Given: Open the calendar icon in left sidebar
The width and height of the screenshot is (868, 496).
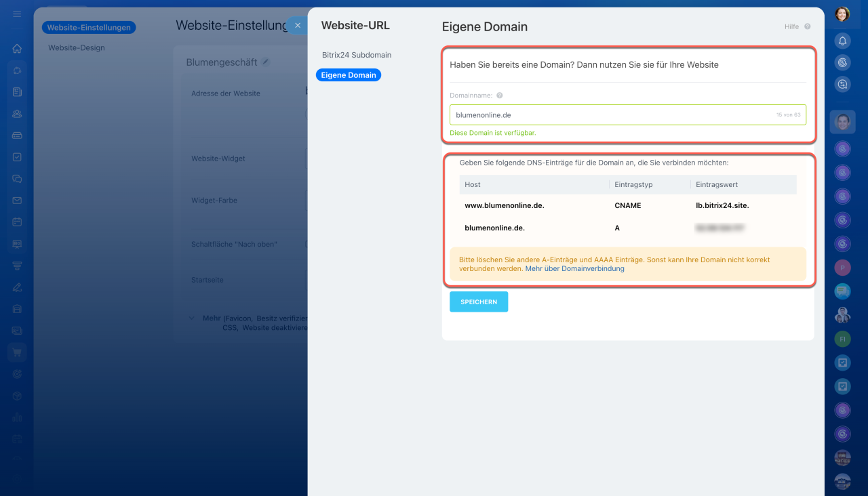Looking at the screenshot, I should click(17, 222).
